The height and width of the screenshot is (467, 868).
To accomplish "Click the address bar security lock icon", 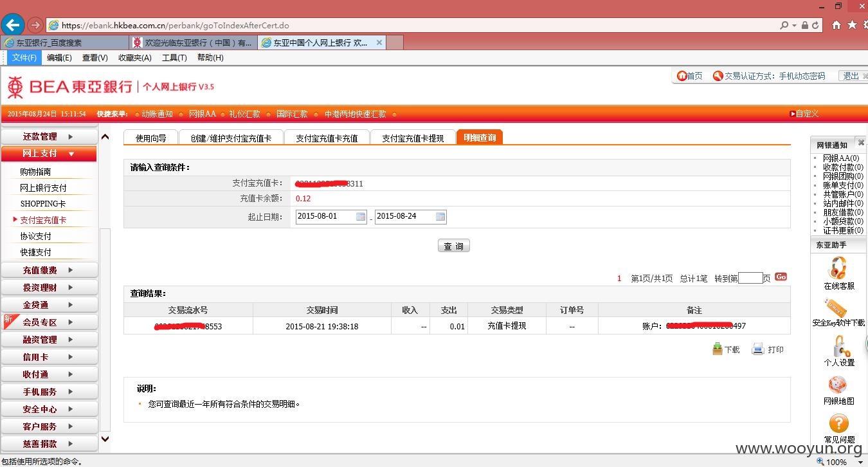I will [804, 25].
